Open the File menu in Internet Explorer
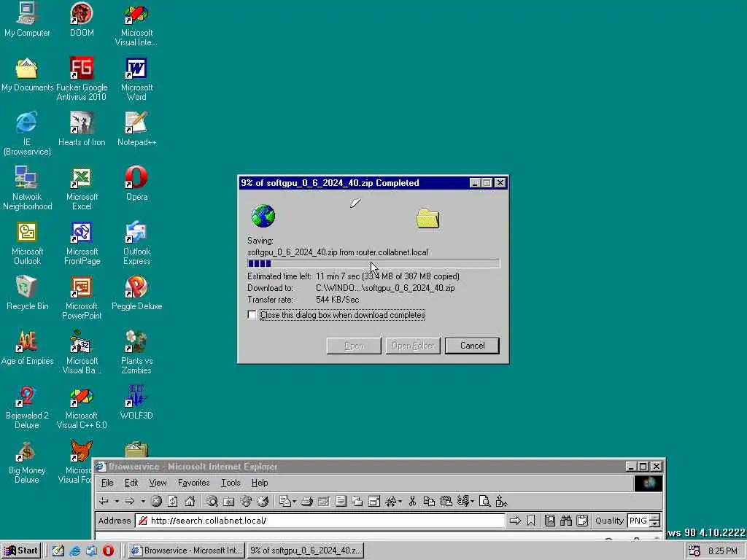 [107, 483]
